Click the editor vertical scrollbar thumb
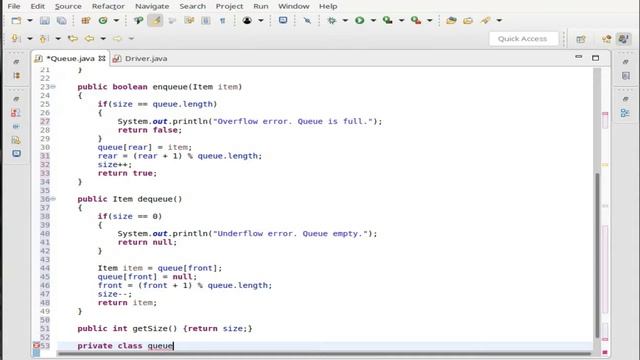Screen dimensions: 640x360 pyautogui.click(x=597, y=255)
